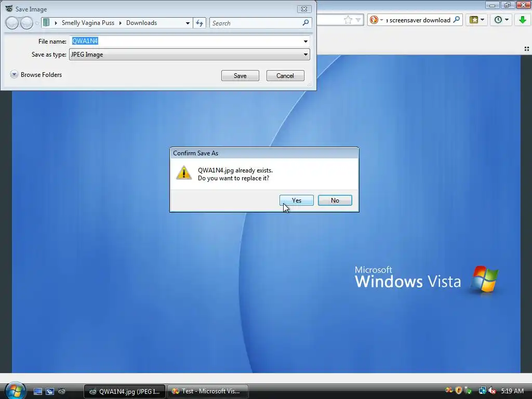This screenshot has height=399, width=532.
Task: Open the Save as type combo box
Action: (189, 54)
